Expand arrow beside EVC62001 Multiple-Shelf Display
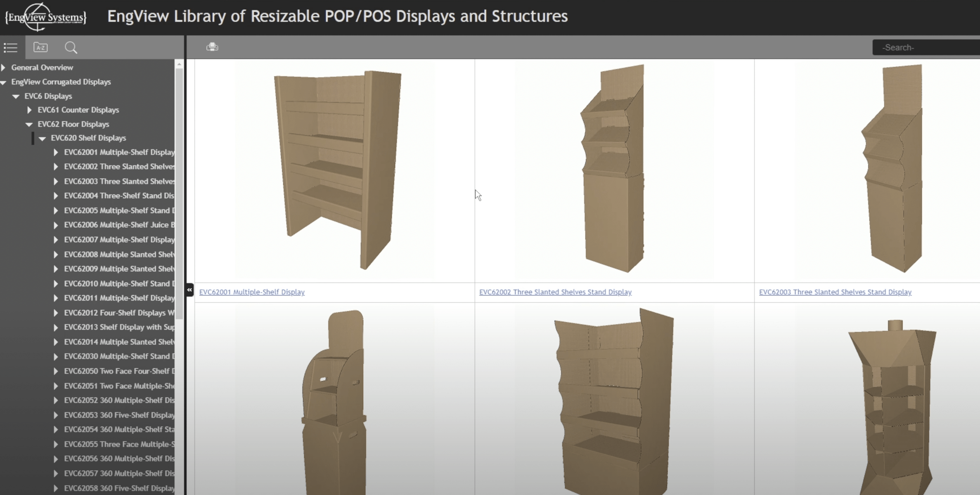The width and height of the screenshot is (980, 495). pyautogui.click(x=56, y=152)
